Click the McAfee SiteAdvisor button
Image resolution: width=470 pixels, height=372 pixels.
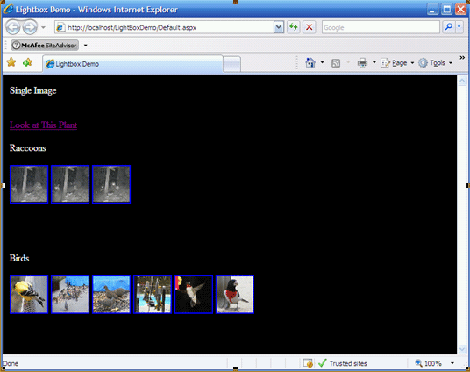pyautogui.click(x=45, y=45)
